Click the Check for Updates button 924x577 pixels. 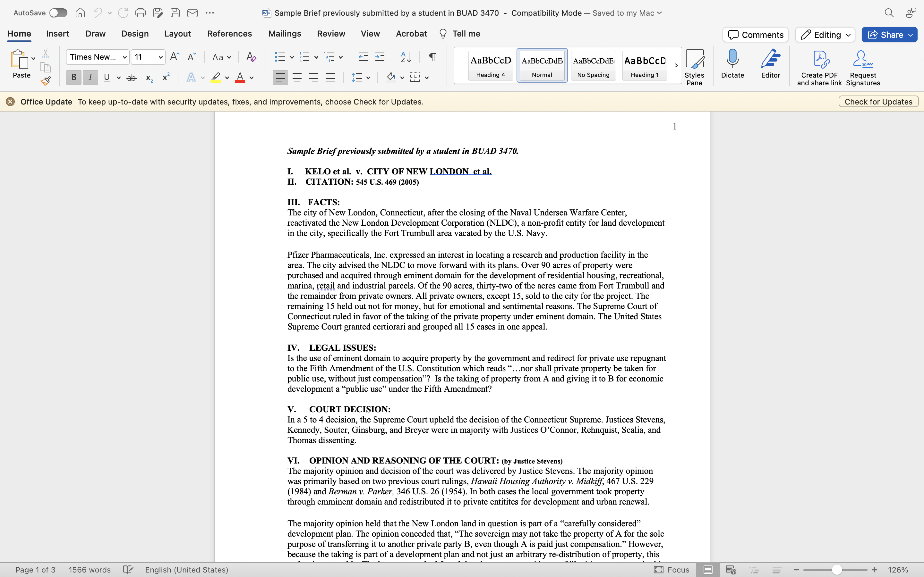pyautogui.click(x=878, y=101)
